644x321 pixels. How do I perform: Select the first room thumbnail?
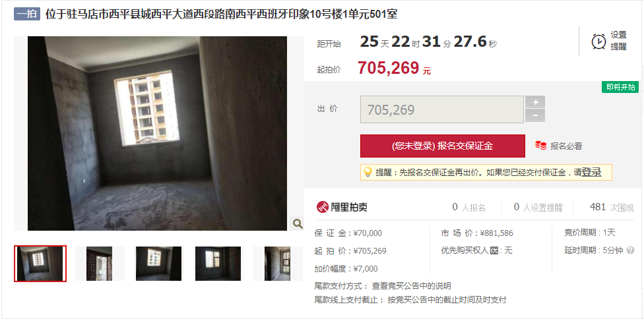pyautogui.click(x=40, y=264)
